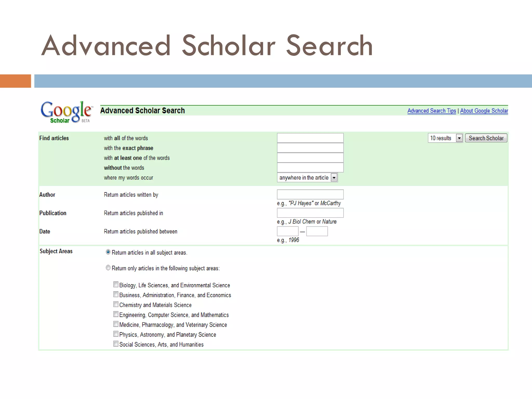Check Biology, Life Sciences, and Environmental Science

tap(116, 284)
